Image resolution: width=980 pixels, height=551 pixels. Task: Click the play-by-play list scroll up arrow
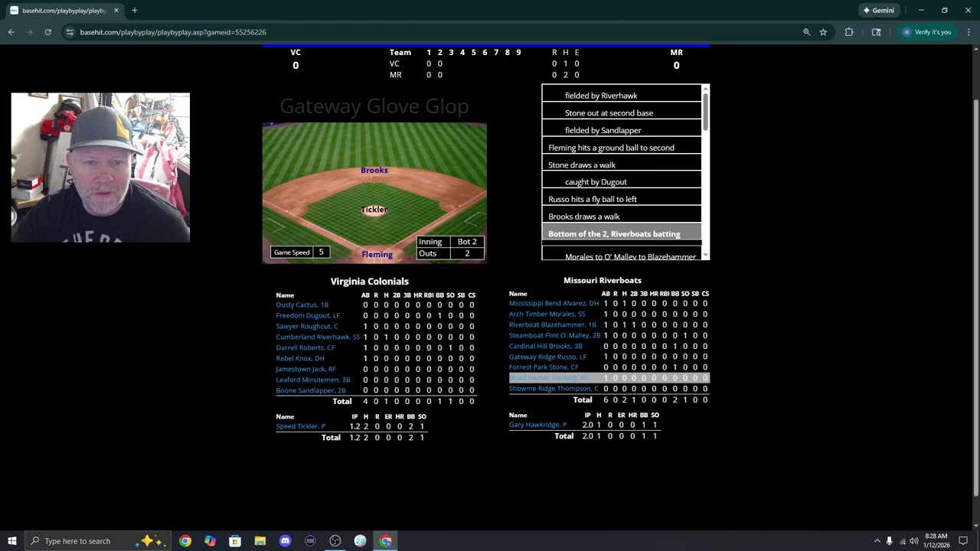(705, 89)
